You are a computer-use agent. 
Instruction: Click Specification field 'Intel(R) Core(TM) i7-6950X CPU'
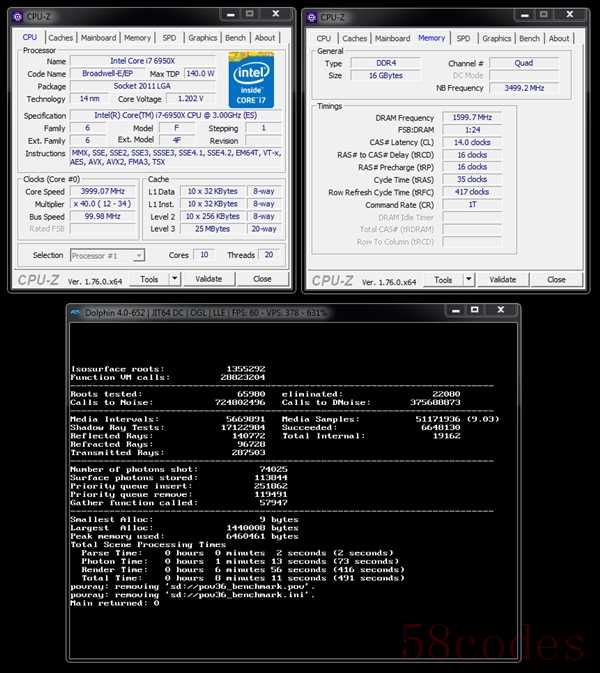[x=176, y=115]
